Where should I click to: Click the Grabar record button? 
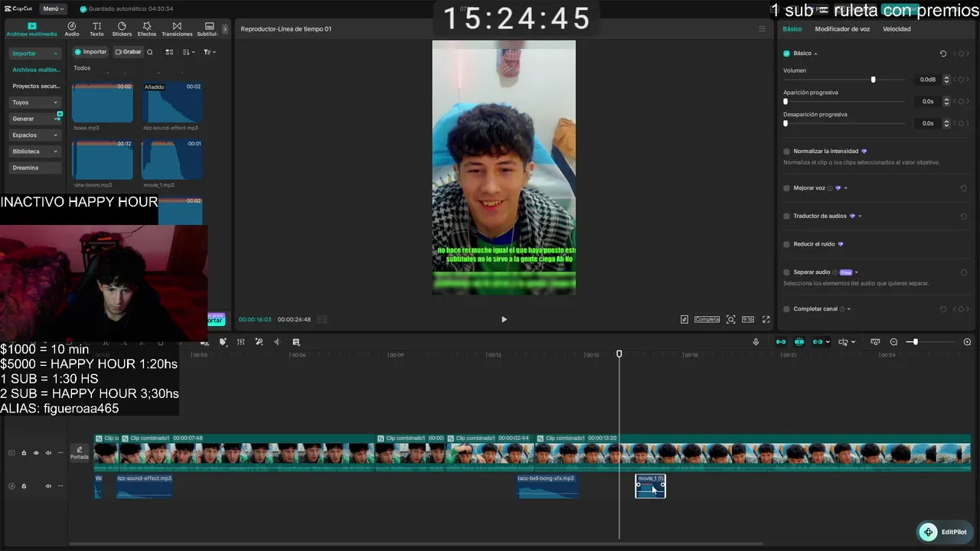point(128,52)
